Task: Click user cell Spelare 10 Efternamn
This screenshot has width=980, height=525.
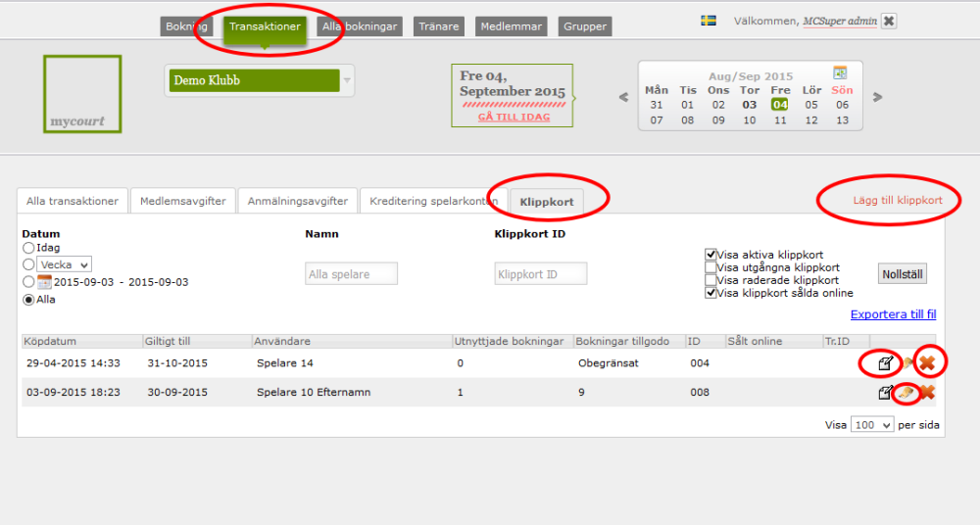Action: pos(314,393)
